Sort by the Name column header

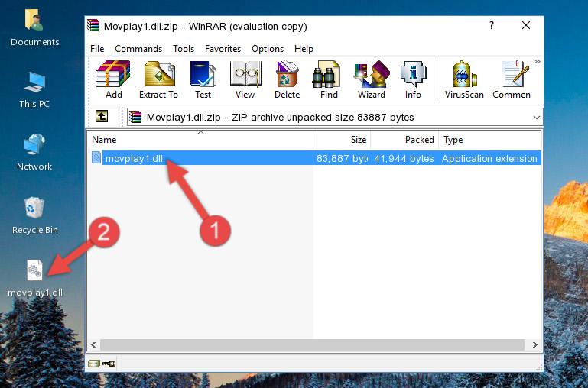pos(200,140)
